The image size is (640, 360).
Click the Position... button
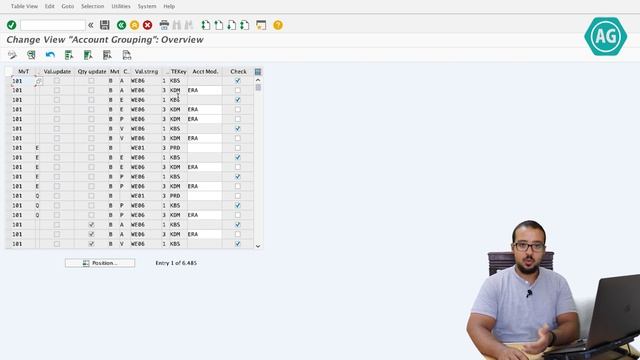coord(100,263)
